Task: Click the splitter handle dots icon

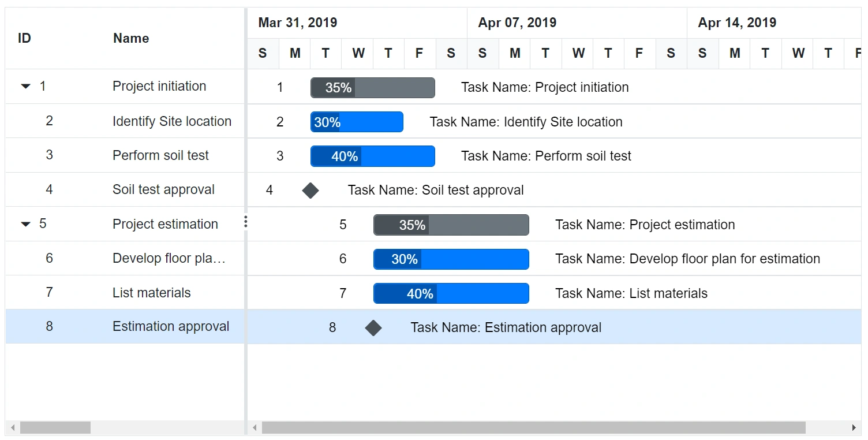Action: (x=246, y=222)
